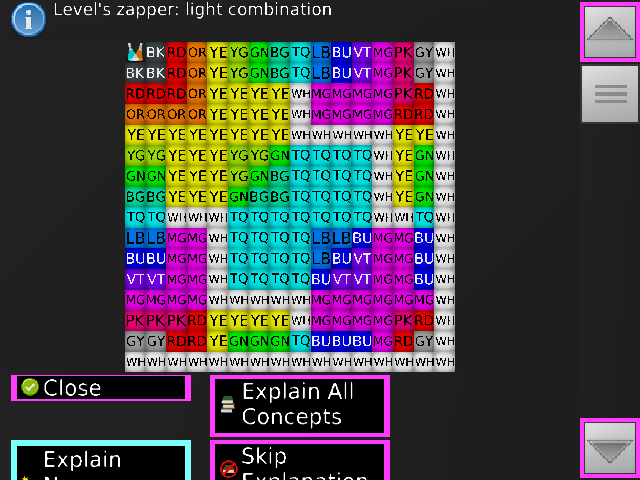This screenshot has height=480, width=640.
Task: Click the light combination icon in grid corner
Action: pyautogui.click(x=135, y=51)
